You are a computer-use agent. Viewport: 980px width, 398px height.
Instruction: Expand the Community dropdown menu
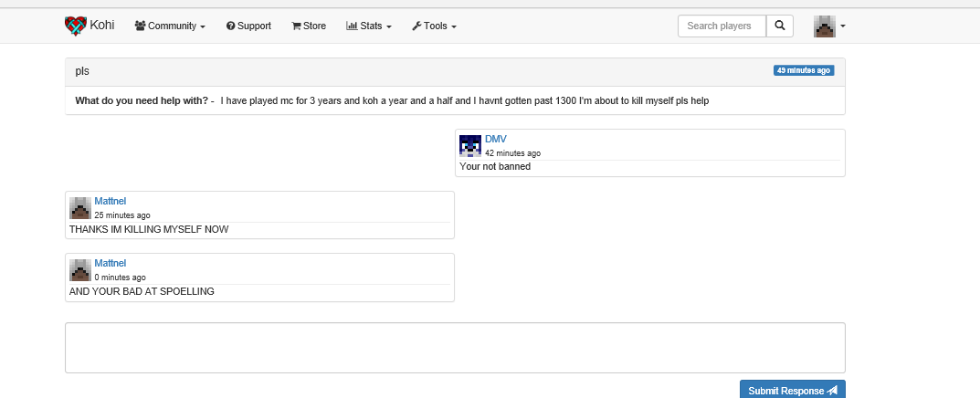pyautogui.click(x=170, y=26)
